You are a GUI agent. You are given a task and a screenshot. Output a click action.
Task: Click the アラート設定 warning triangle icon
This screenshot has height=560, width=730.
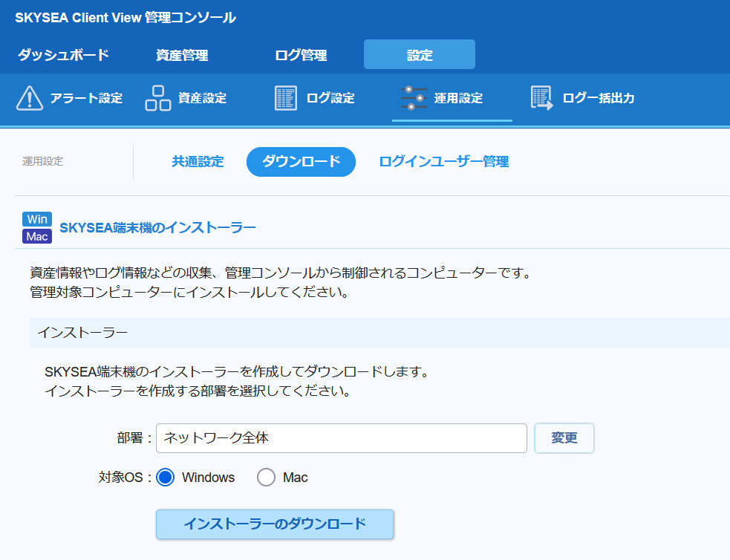coord(30,98)
